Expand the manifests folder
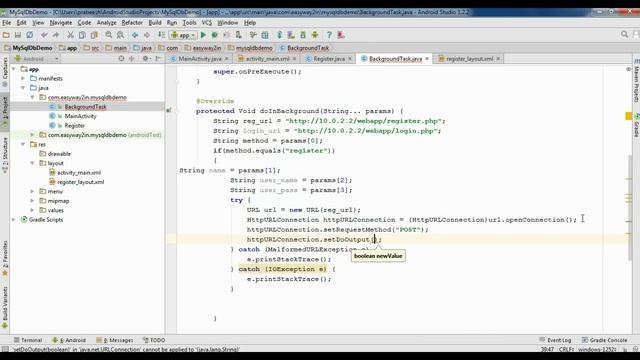This screenshot has height=360, width=640. pos(23,78)
